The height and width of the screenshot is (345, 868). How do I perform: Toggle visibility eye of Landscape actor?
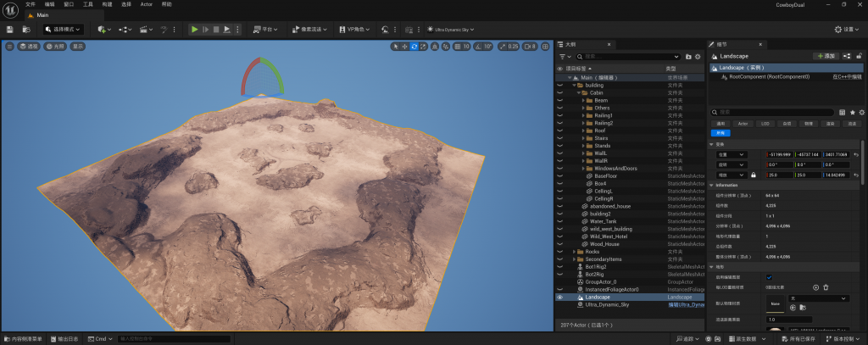coord(559,298)
